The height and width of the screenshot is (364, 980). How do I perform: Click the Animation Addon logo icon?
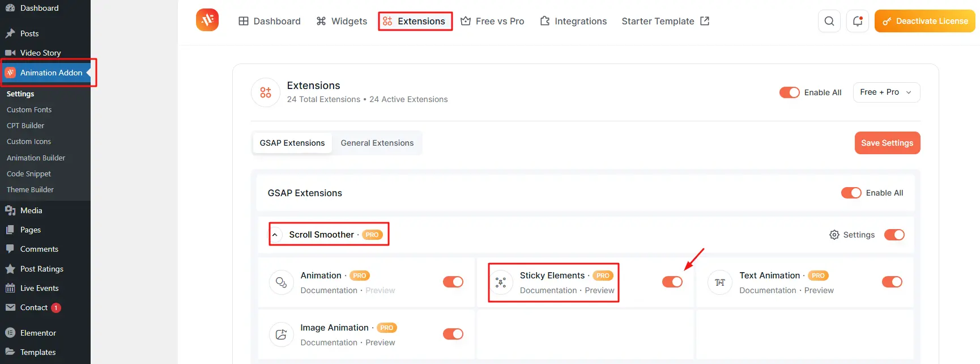[x=207, y=20]
